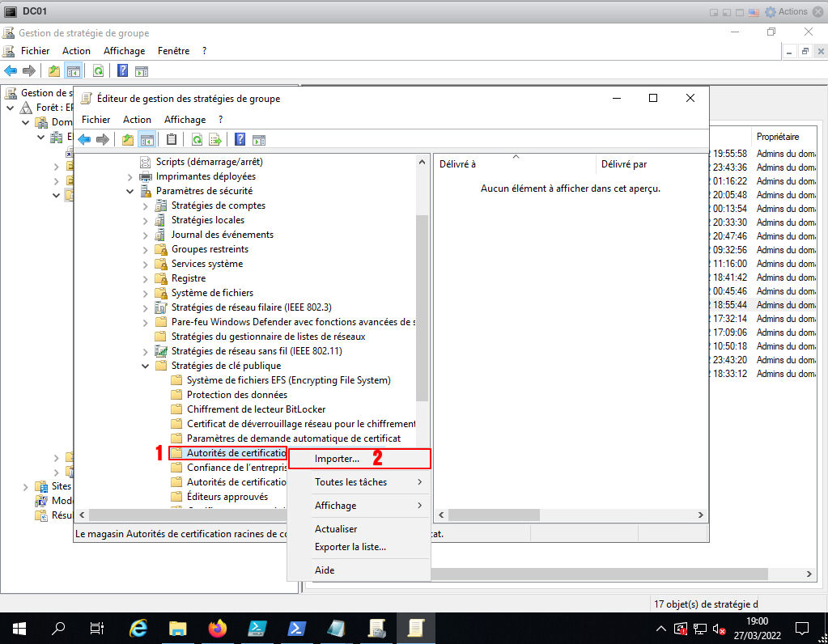This screenshot has height=644, width=828.
Task: Click the Properties clipboard icon in the editor toolbar
Action: (172, 139)
